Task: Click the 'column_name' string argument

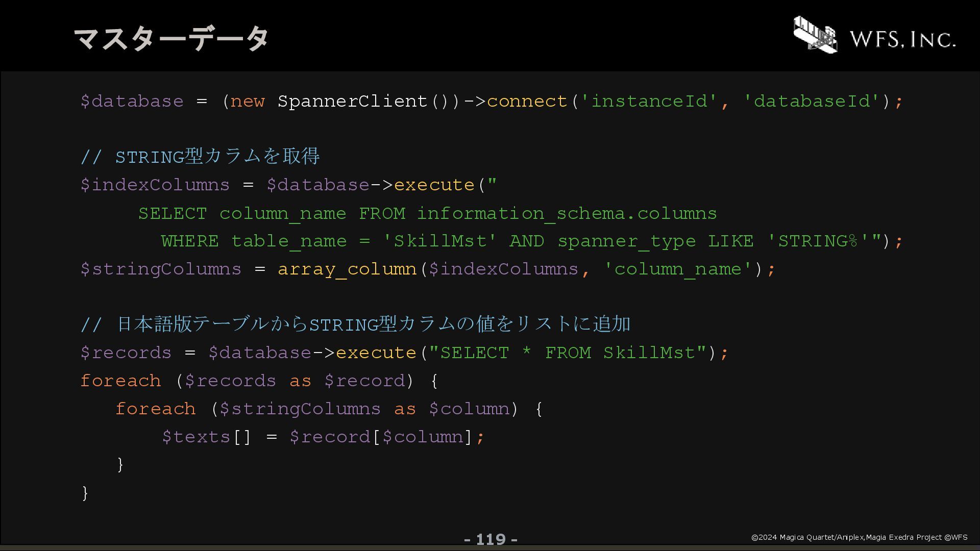Action: pyautogui.click(x=678, y=269)
